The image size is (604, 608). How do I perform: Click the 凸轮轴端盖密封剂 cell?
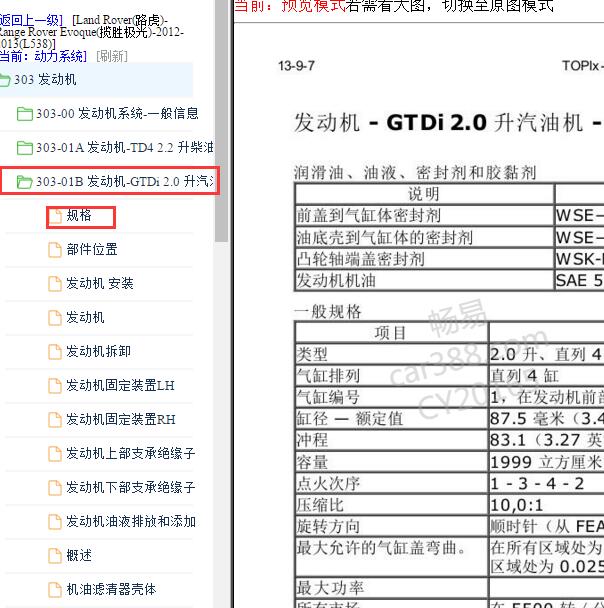coord(424,259)
